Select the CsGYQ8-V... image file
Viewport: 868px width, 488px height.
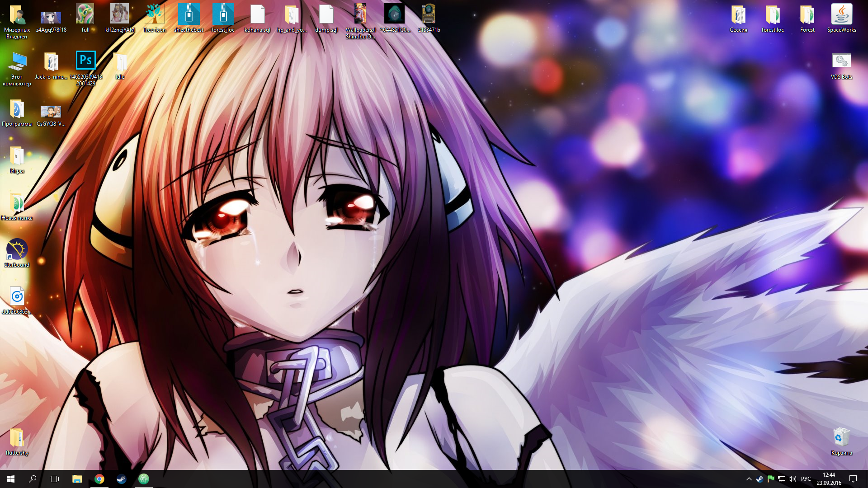(51, 112)
